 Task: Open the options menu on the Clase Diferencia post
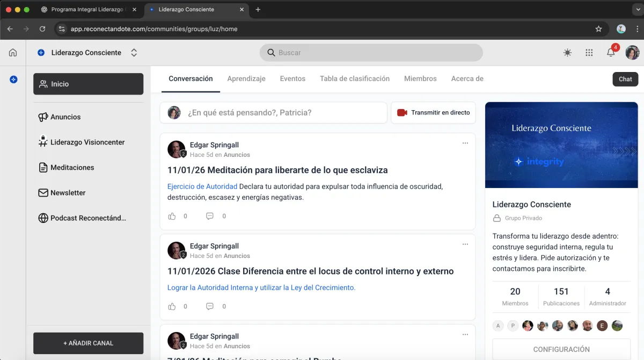(465, 244)
